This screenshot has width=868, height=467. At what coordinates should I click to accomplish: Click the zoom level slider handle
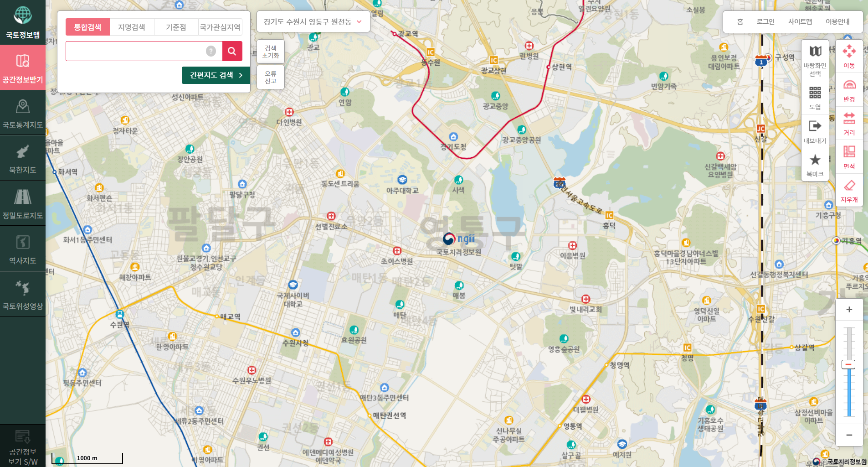tap(848, 364)
